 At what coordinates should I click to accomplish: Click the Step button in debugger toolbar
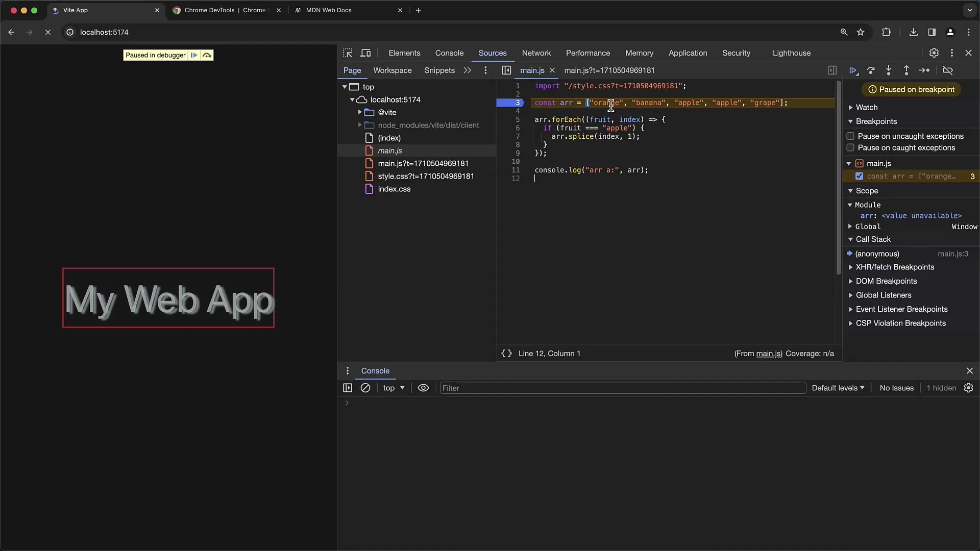(924, 70)
